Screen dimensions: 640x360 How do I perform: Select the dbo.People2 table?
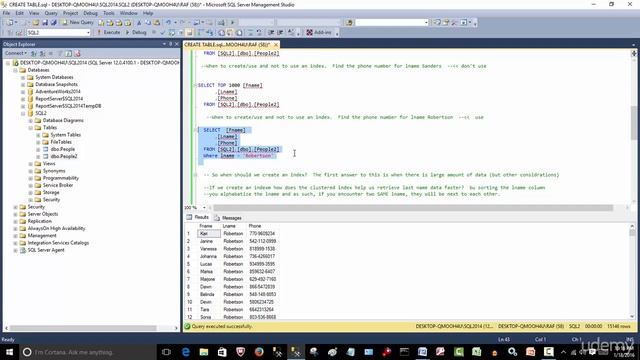click(64, 156)
